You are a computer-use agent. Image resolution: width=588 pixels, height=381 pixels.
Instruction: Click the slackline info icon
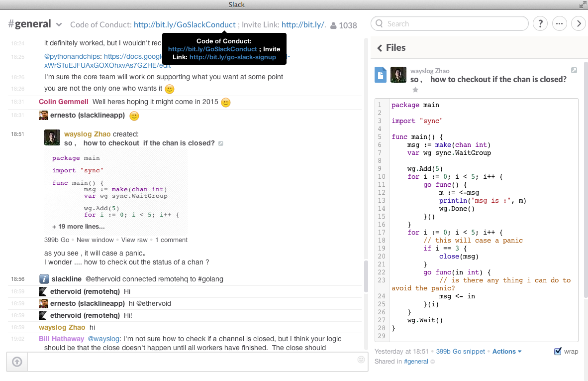44,279
